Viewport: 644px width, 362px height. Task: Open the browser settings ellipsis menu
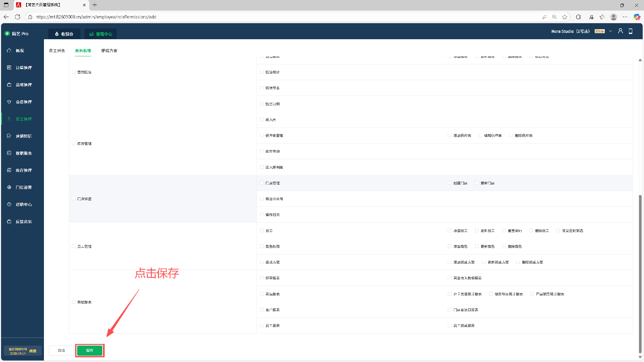(x=625, y=17)
